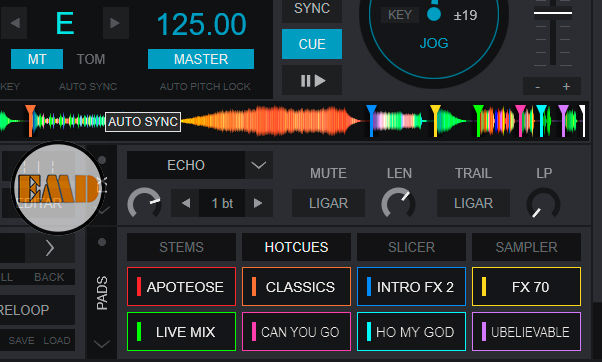Viewport: 602px width, 362px height.
Task: Click the dot above PADS label
Action: tap(102, 242)
